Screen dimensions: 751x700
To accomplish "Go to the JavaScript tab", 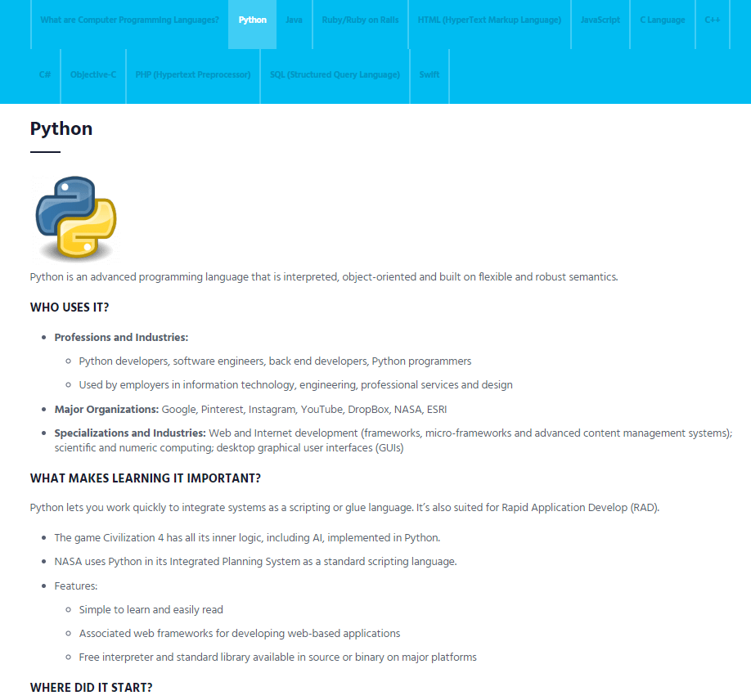I will click(600, 20).
